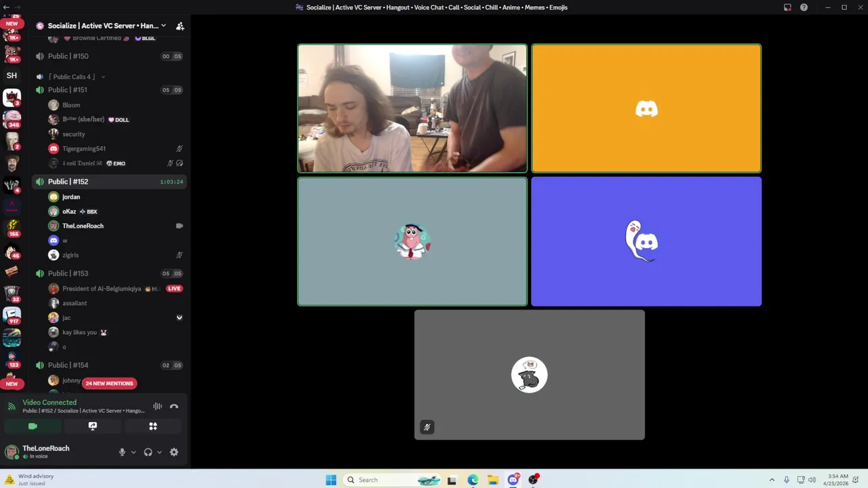The image size is (868, 488).
Task: Select voice channel Public | #152
Action: (109, 182)
